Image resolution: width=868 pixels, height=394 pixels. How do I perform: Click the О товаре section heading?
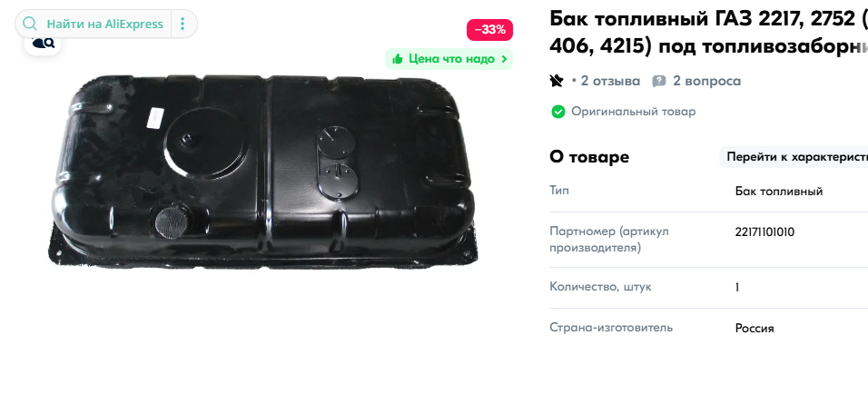click(589, 157)
